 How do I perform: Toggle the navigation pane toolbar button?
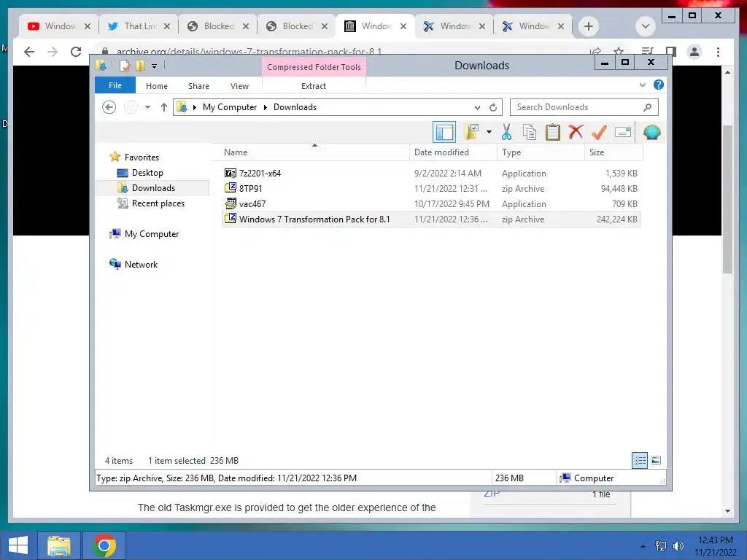point(444,133)
